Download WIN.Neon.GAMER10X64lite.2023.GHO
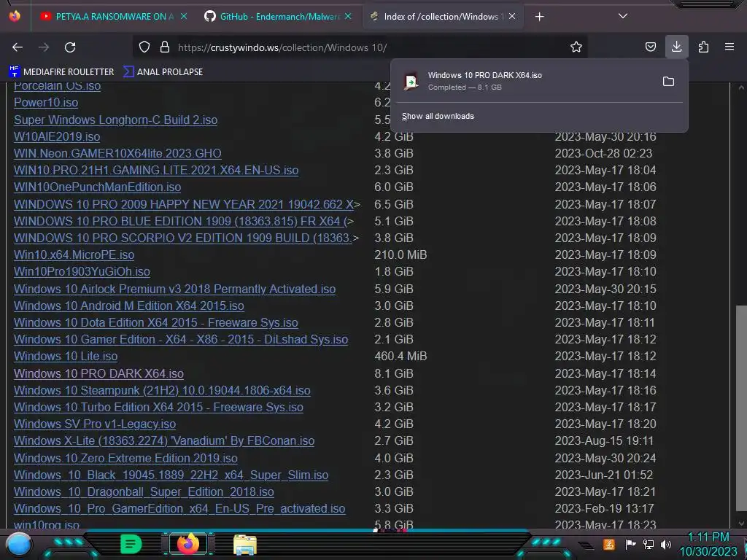Image resolution: width=747 pixels, height=560 pixels. [x=117, y=153]
